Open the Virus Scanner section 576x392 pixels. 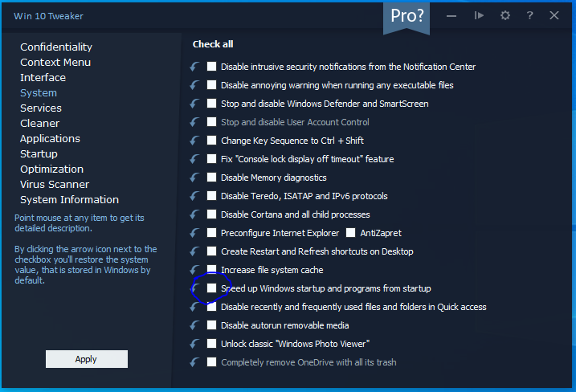pos(55,185)
